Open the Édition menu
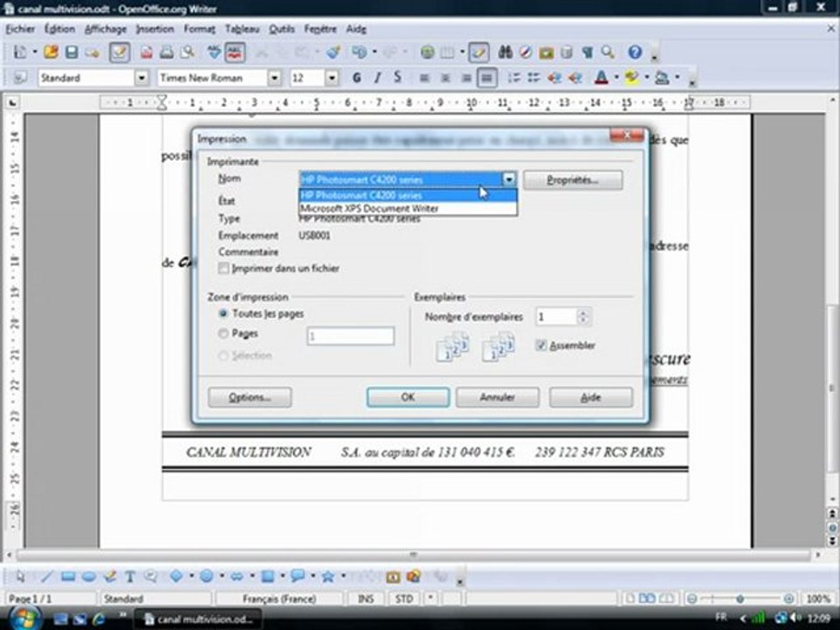The width and height of the screenshot is (840, 630). point(59,29)
